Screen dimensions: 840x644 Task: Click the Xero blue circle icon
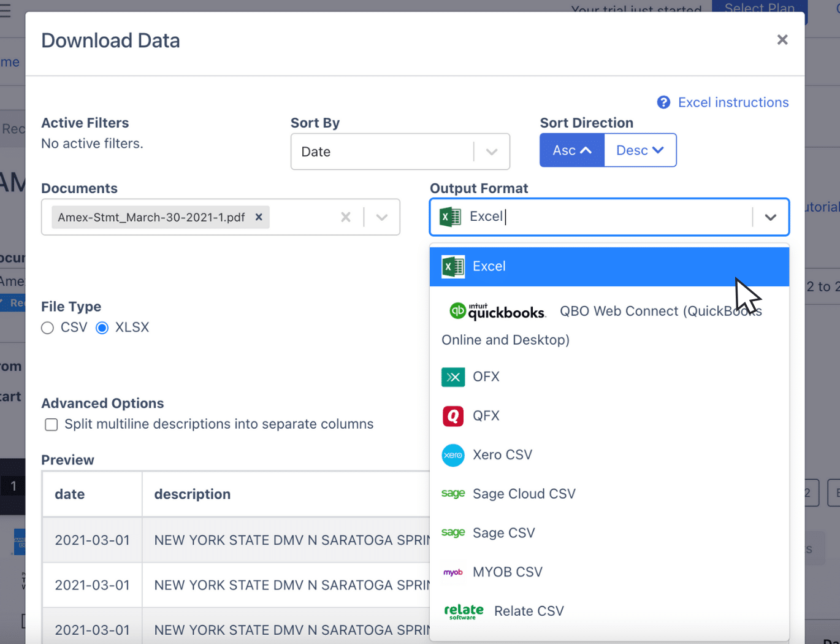[453, 455]
